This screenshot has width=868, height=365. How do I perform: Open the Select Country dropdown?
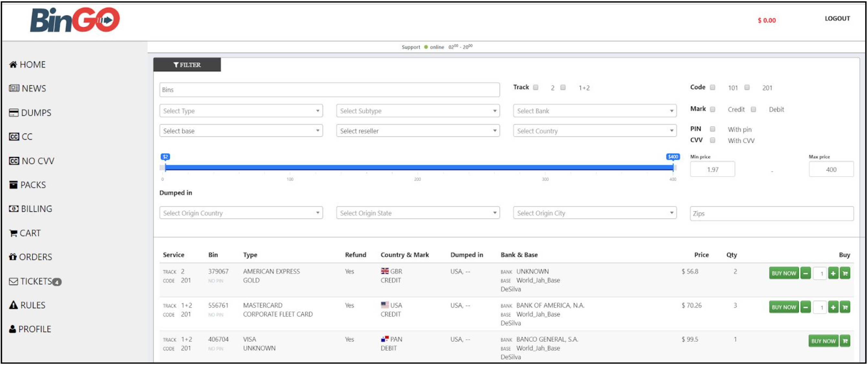[595, 131]
